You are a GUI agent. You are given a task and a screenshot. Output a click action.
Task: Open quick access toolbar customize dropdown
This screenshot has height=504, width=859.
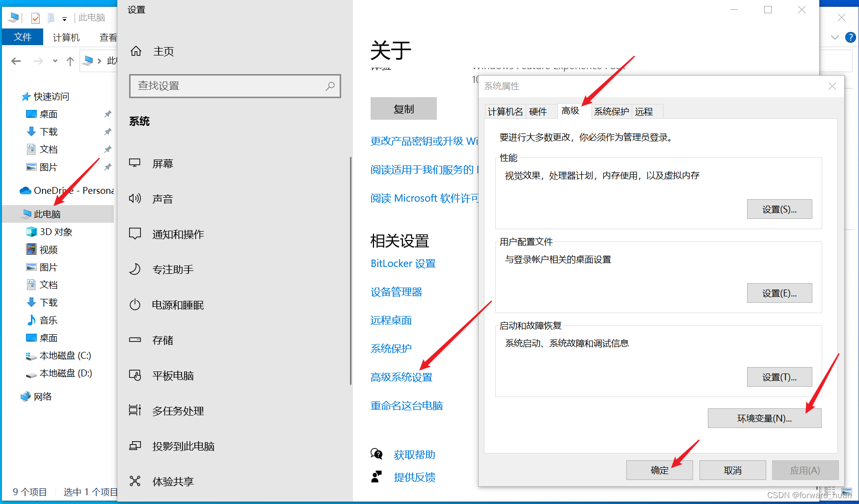pyautogui.click(x=64, y=19)
